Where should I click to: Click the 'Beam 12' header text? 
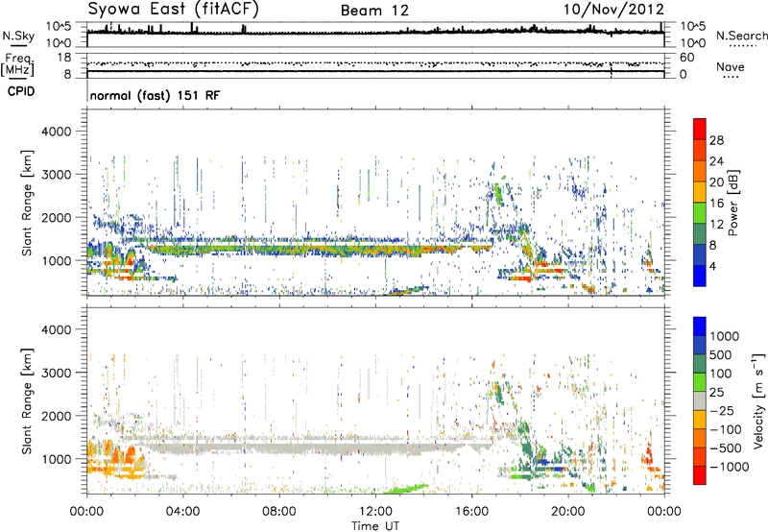point(374,11)
